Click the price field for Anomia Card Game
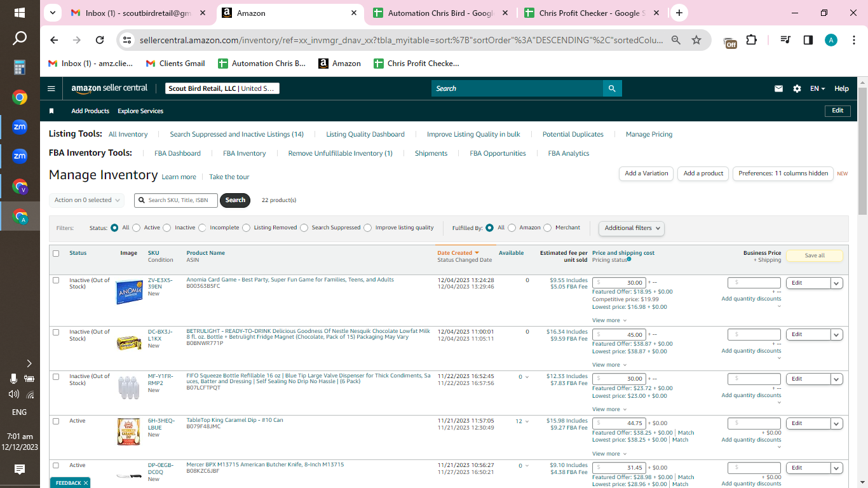 click(620, 283)
